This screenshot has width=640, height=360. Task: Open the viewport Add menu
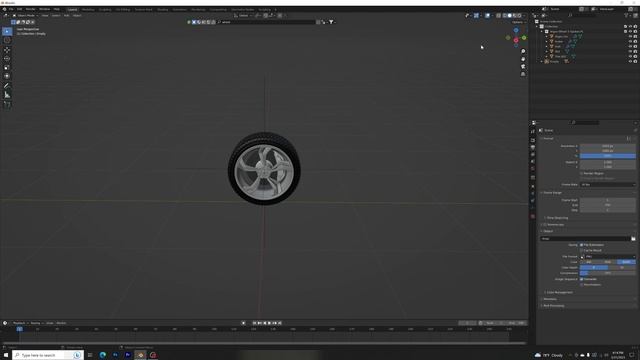[67, 16]
